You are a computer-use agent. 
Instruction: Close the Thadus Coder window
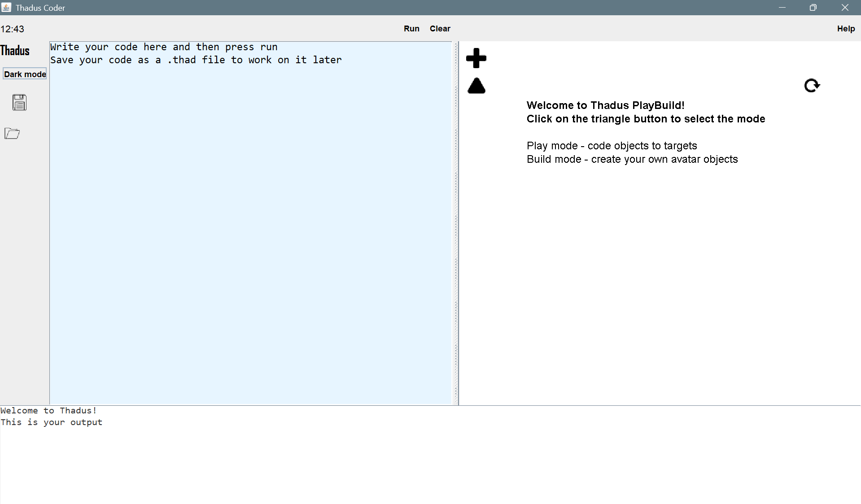point(845,8)
